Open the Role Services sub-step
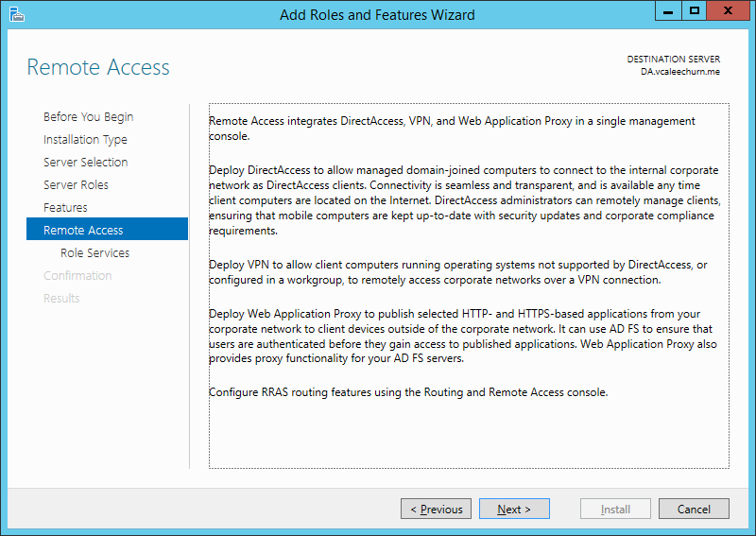 [x=95, y=252]
